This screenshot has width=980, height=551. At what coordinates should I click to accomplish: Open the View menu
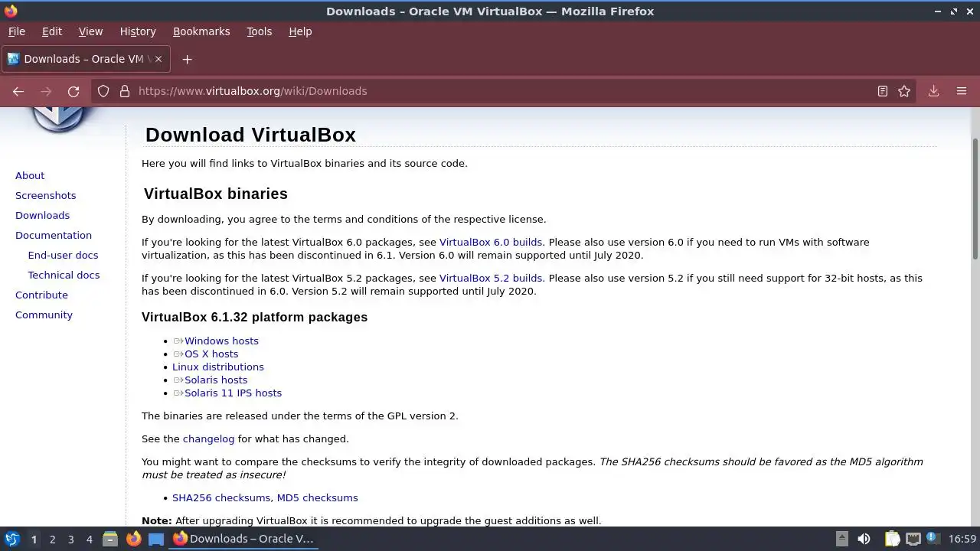tap(90, 31)
